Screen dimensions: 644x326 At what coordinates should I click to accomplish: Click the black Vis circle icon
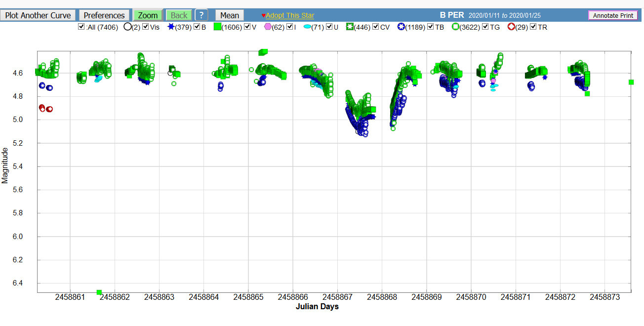tap(127, 27)
